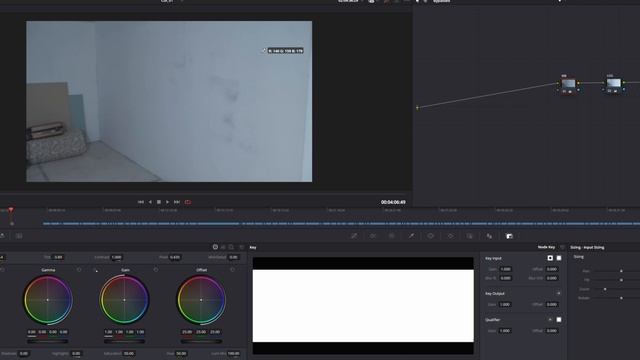Select the Node Key label
This screenshot has width=640, height=360.
click(546, 247)
